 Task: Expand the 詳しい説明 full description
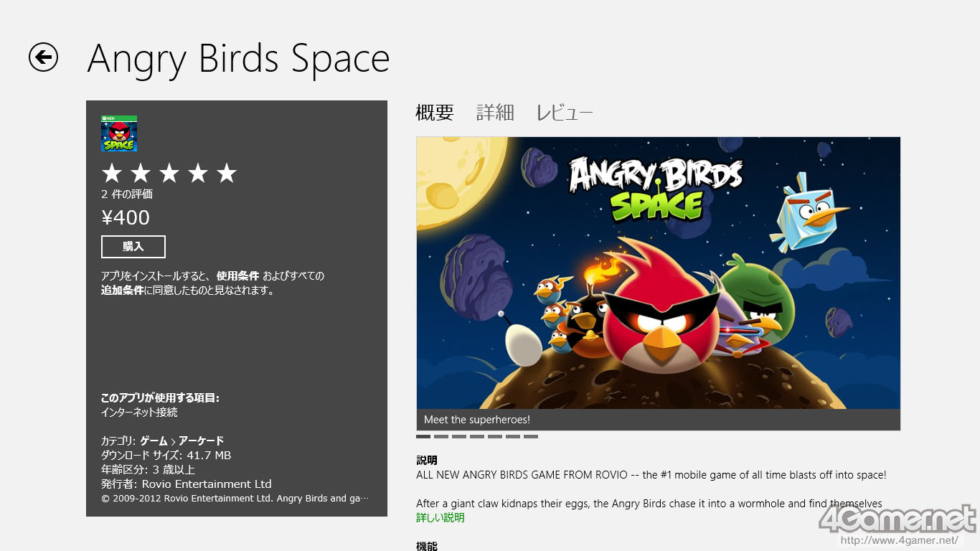(x=440, y=518)
